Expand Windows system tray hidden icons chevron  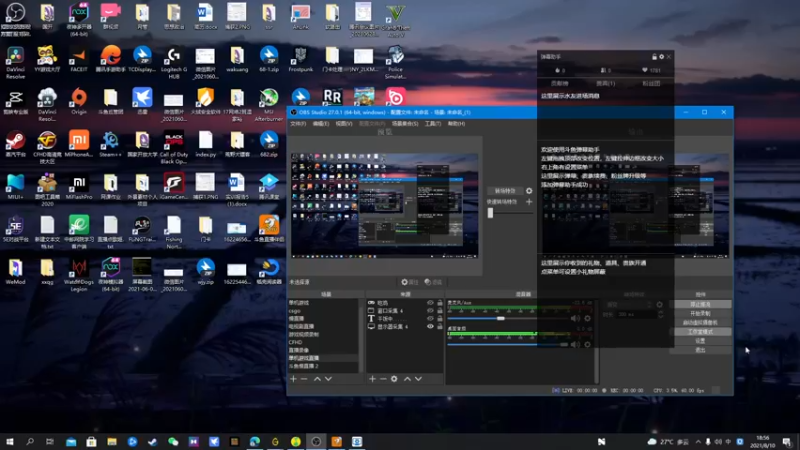(698, 441)
